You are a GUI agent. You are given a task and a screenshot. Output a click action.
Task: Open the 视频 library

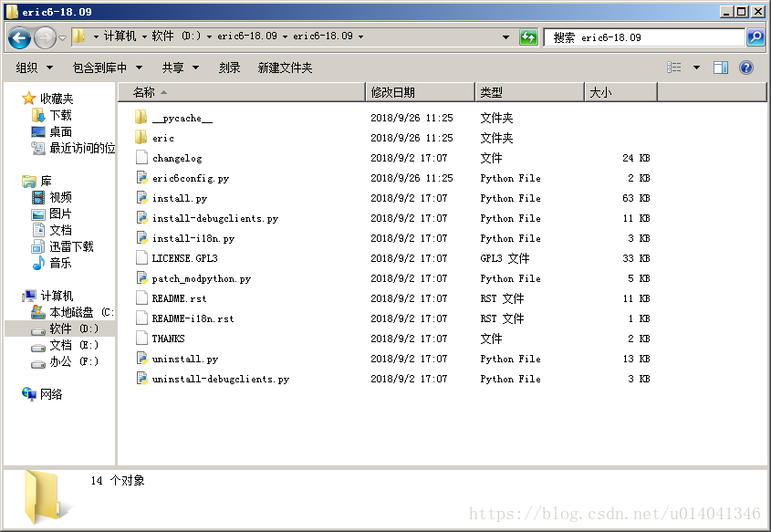click(52, 197)
